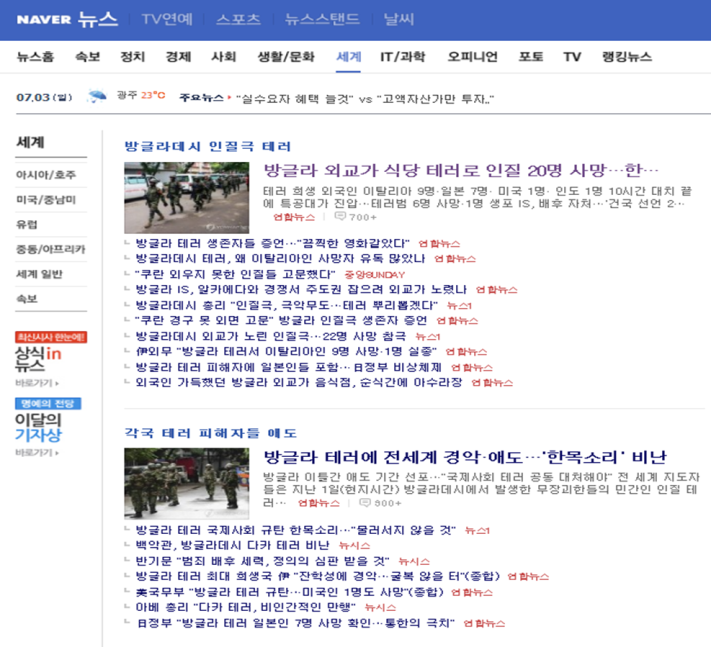Click the weather cloud icon for 광주

click(97, 97)
